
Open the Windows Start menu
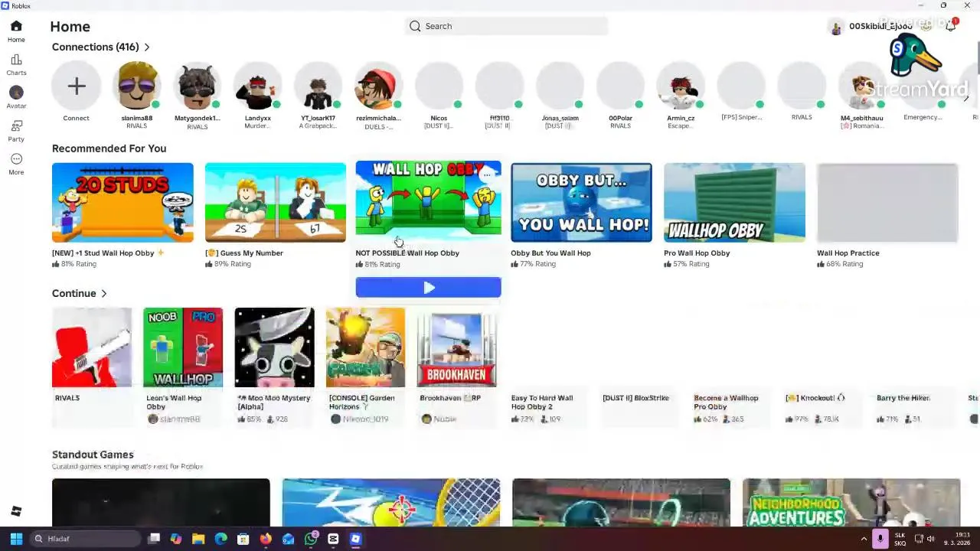(16, 539)
